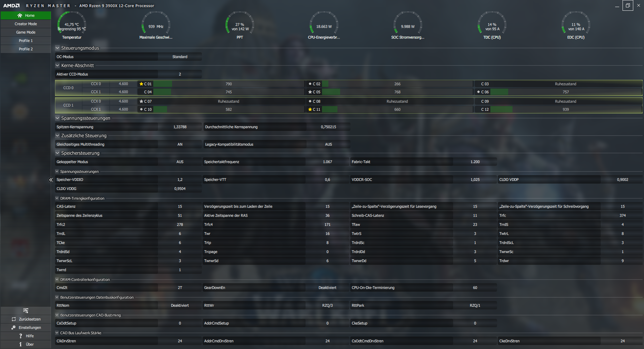Screen dimensions: 644x349
Task: Click the OC-Modus Standard value
Action: 180,57
